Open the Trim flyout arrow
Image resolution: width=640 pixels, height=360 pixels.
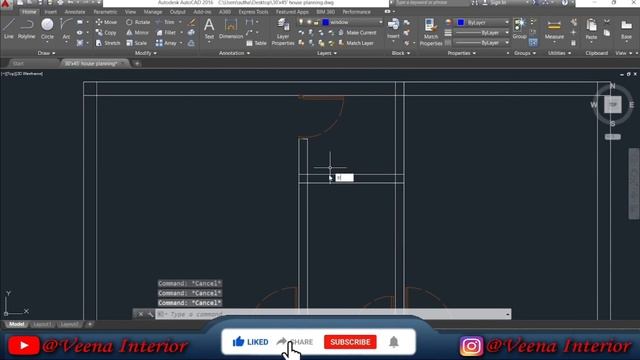(180, 22)
